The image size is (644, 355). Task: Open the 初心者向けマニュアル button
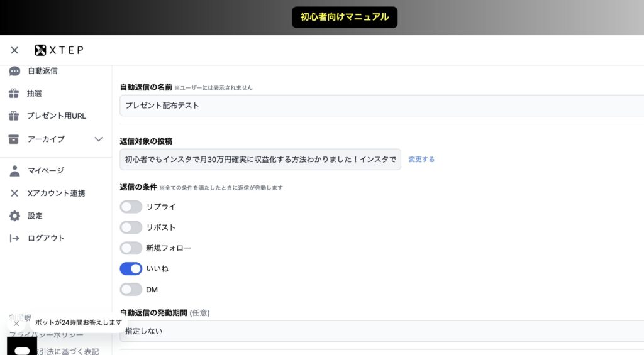click(344, 17)
